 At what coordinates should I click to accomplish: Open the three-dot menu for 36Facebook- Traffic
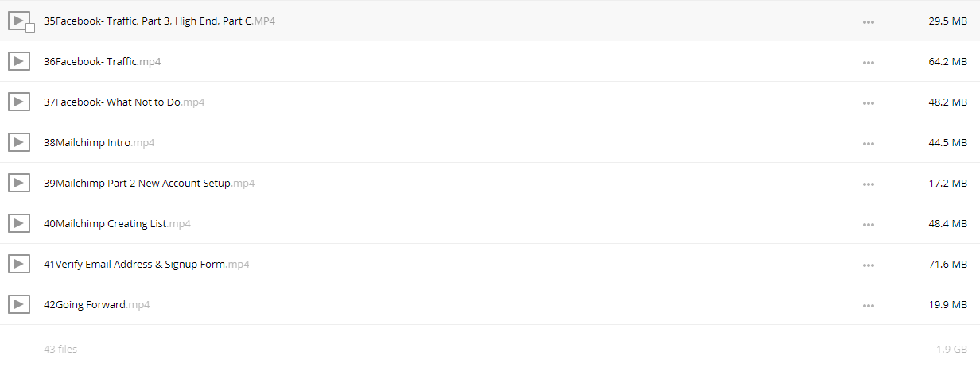pyautogui.click(x=869, y=62)
